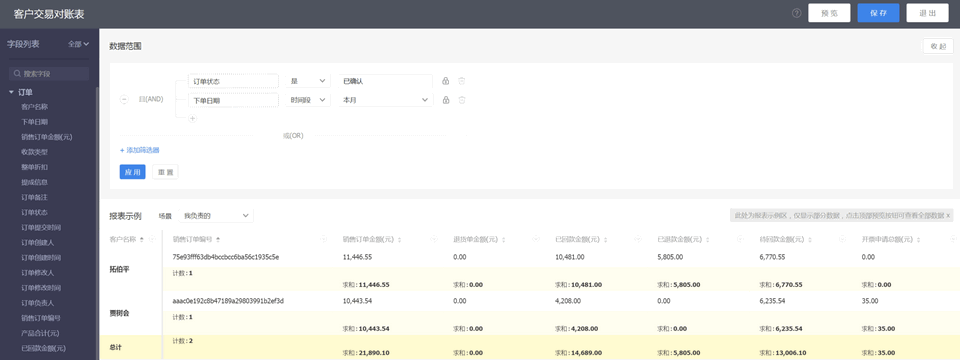This screenshot has width=960, height=360.
Task: Collapse the AND group with minus circle
Action: click(x=124, y=99)
